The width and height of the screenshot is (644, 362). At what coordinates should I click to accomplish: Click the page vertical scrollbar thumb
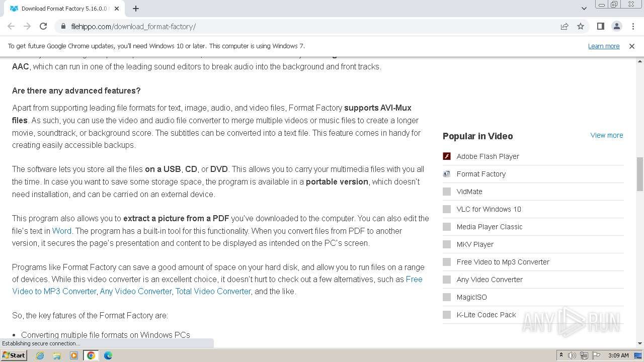click(640, 174)
